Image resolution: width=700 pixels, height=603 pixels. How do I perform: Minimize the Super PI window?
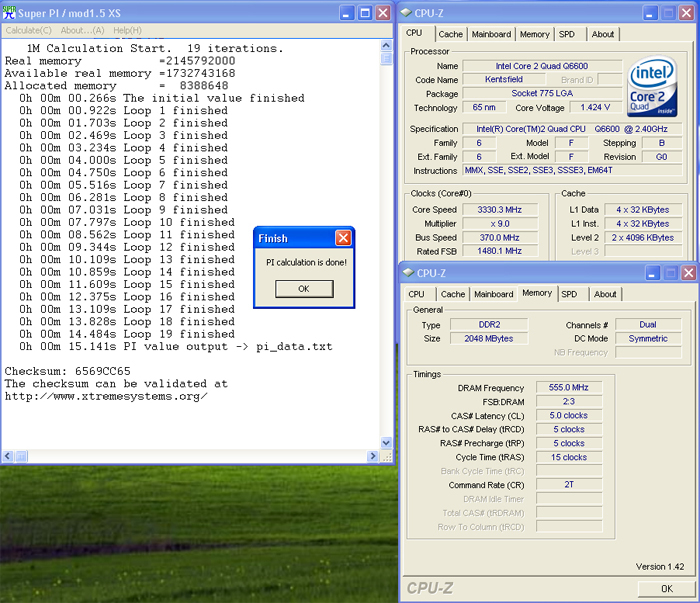coord(347,13)
